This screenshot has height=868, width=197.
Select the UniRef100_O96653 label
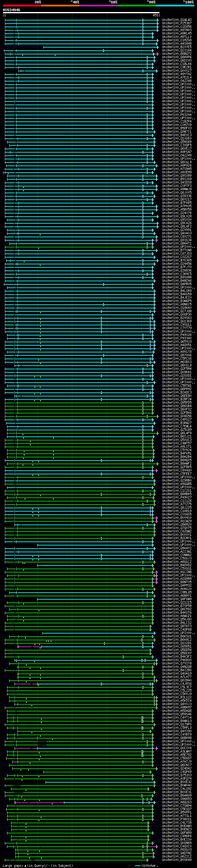pyautogui.click(x=177, y=799)
